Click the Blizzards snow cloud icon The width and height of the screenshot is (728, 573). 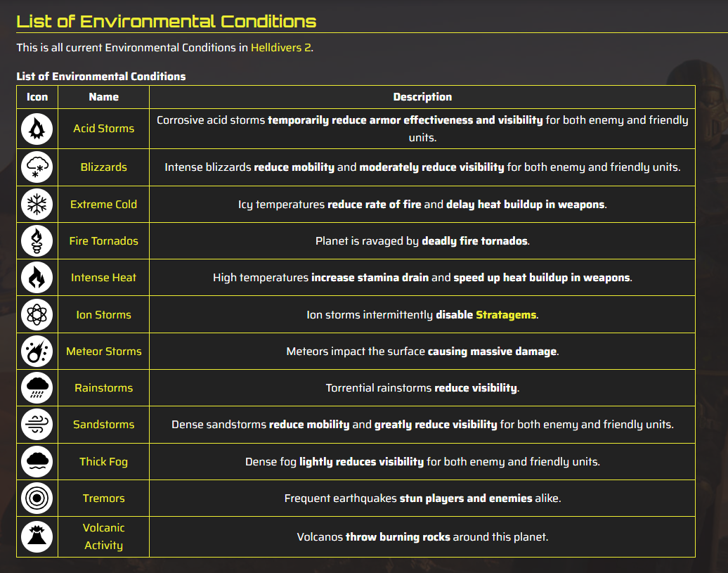pyautogui.click(x=37, y=167)
